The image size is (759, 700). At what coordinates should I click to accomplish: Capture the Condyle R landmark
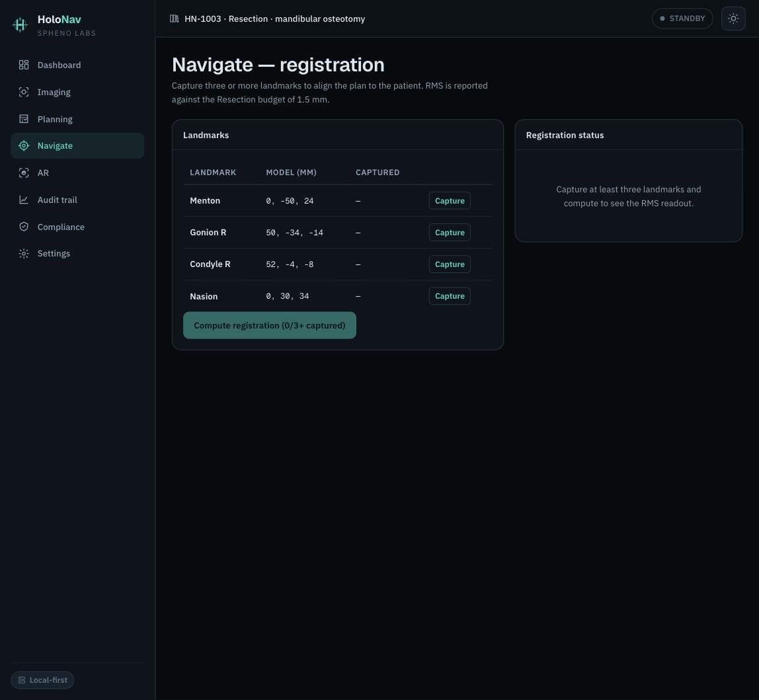[450, 264]
